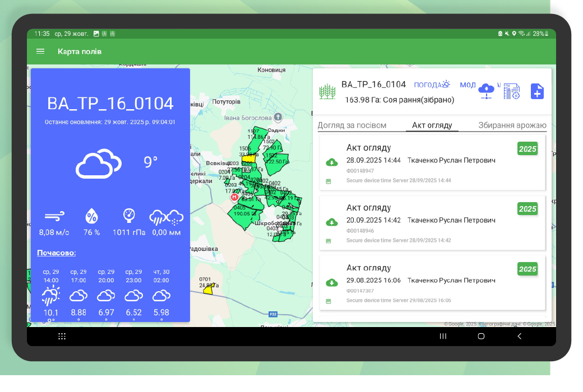Tap the cloud download sync icon in field header
583x392 pixels.
click(x=487, y=91)
